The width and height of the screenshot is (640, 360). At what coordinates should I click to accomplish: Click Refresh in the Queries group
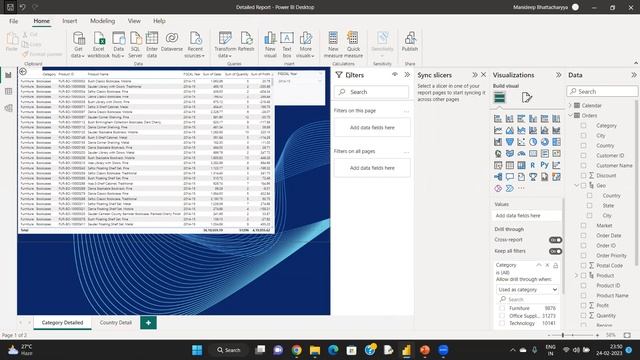click(246, 42)
